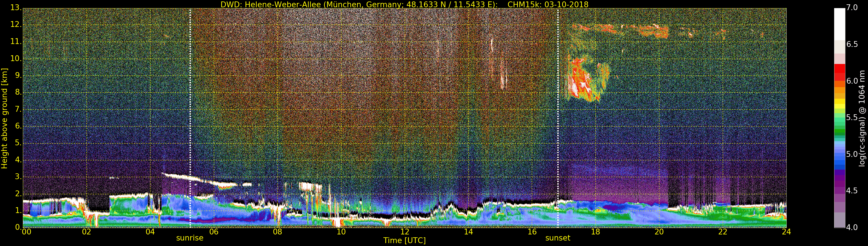Screen dimensions: 868x246
Task: Click the white top section of the colorbar
Action: (x=839, y=24)
